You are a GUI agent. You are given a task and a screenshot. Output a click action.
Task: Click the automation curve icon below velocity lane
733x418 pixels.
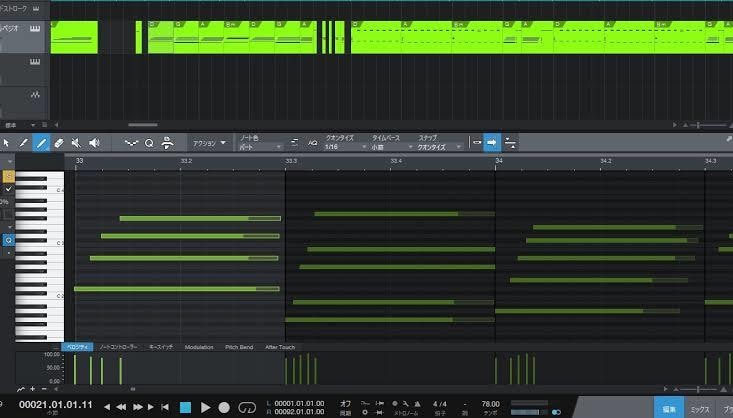point(21,389)
